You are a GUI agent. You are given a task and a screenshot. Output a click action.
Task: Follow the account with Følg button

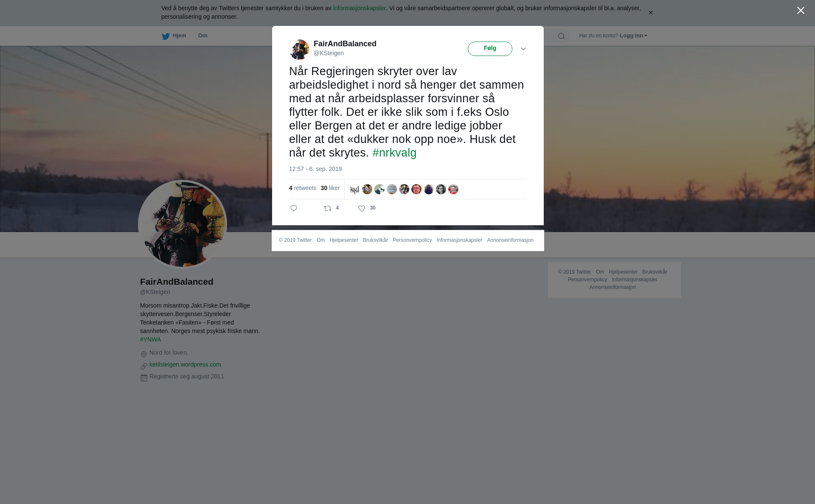[x=490, y=49]
